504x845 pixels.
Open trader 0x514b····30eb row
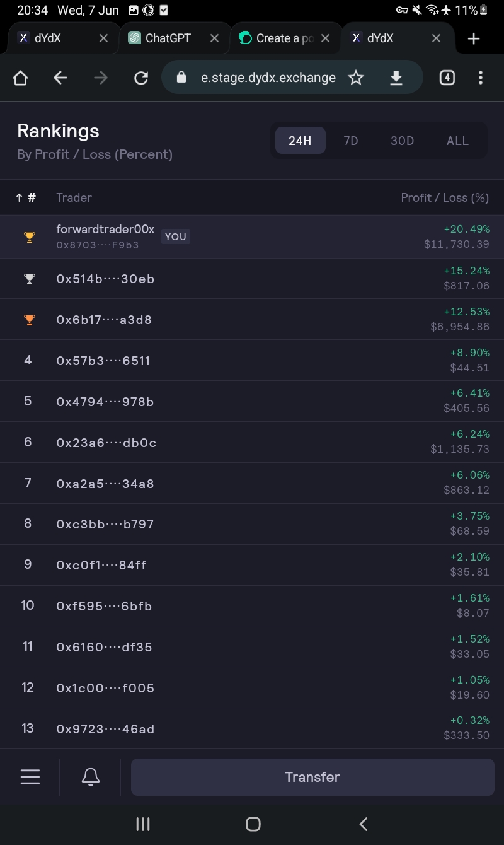pos(252,279)
